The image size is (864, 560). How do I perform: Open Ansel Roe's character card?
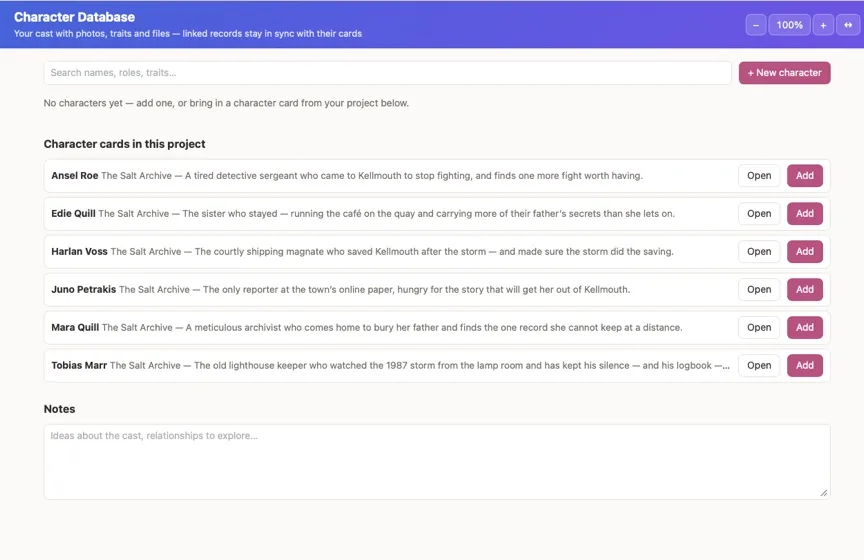(x=759, y=176)
